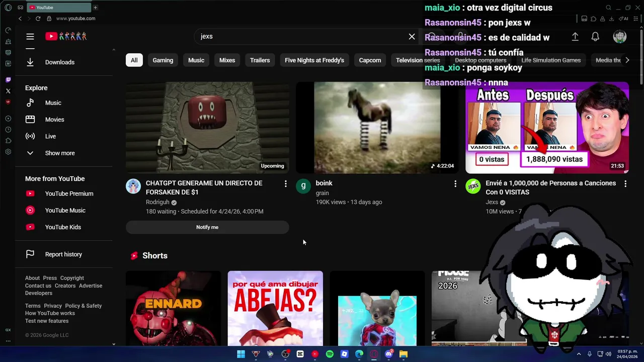644x362 pixels.
Task: Clear the search box with the X
Action: (412, 36)
